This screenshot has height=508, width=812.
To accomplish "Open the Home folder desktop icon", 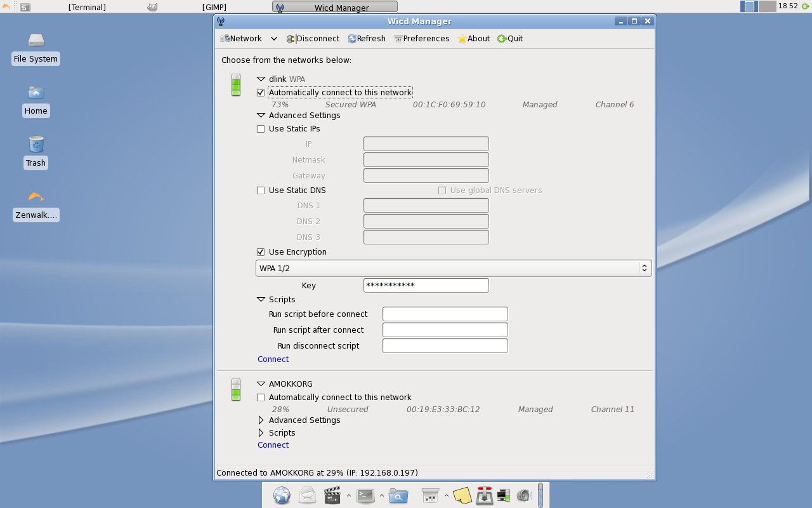I will 36,93.
